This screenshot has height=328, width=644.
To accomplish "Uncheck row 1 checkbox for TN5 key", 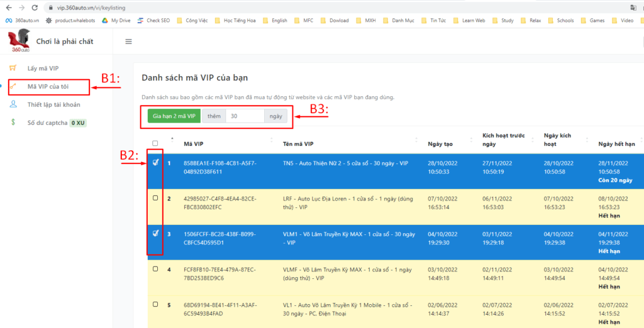I will pyautogui.click(x=156, y=163).
